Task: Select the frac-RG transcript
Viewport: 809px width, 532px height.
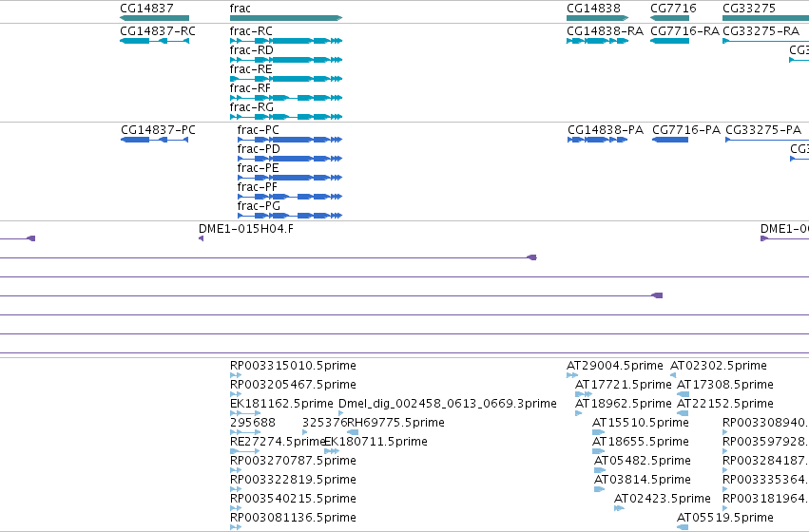Action: pyautogui.click(x=286, y=117)
